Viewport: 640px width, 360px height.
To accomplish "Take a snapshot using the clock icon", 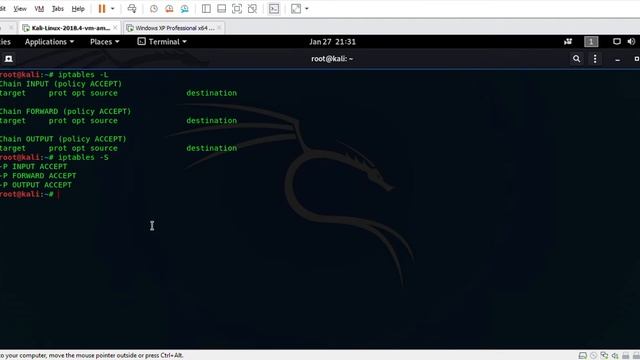I will [x=154, y=9].
